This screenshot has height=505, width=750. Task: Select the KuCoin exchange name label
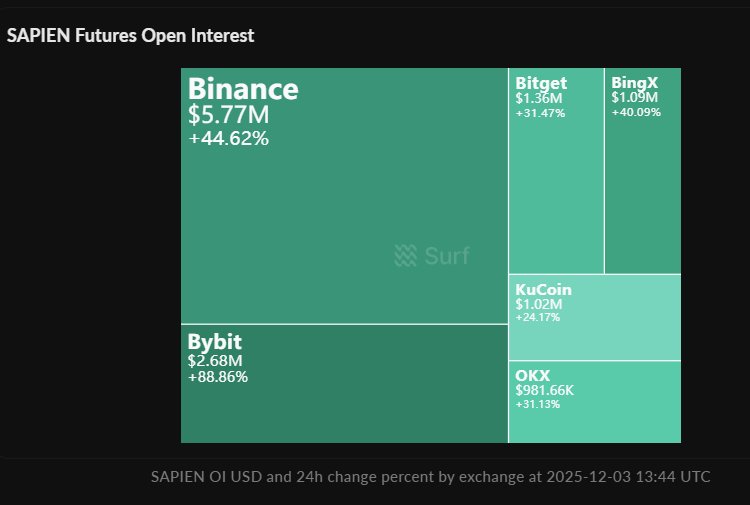pos(543,289)
